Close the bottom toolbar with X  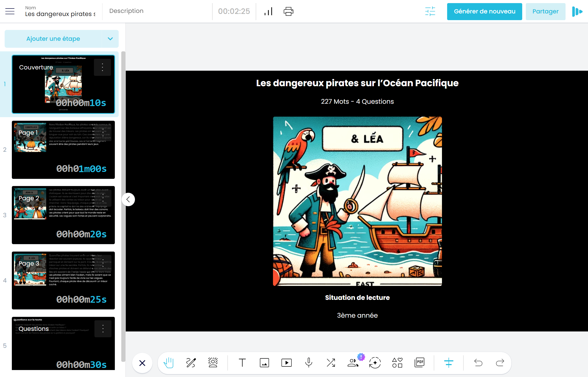coord(142,363)
